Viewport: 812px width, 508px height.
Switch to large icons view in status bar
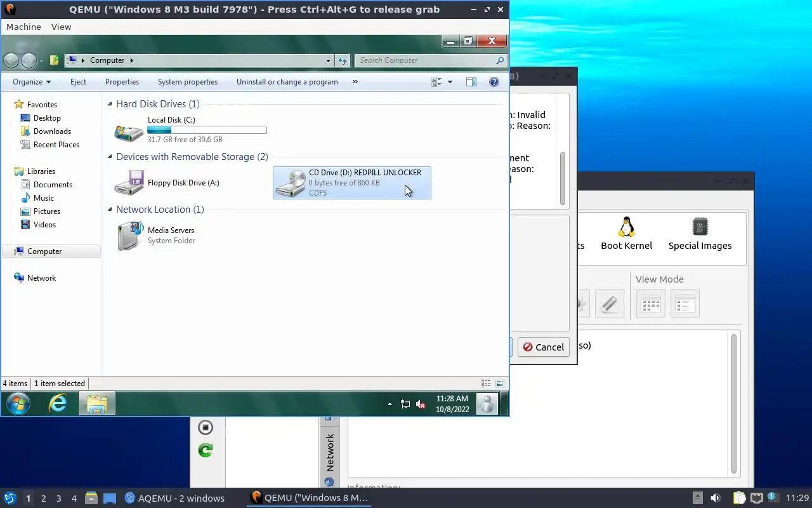coord(500,384)
